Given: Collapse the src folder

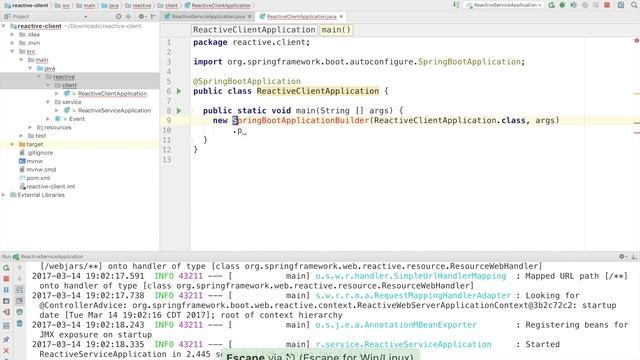Looking at the screenshot, I should point(12,51).
